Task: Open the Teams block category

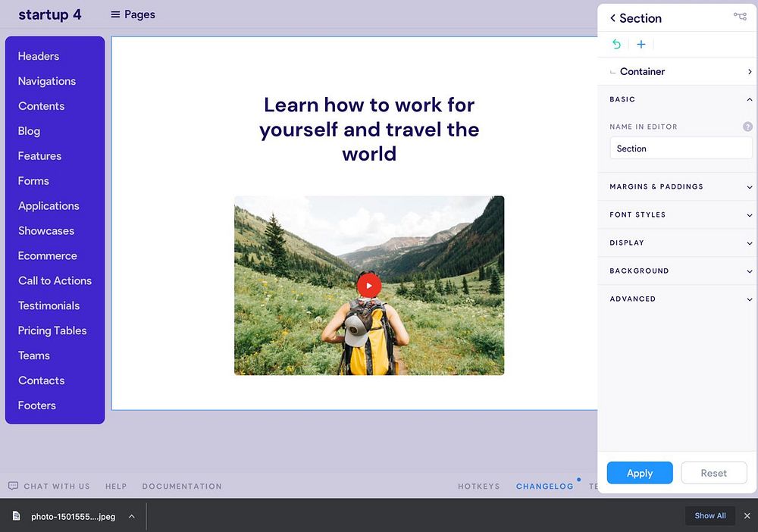Action: tap(34, 355)
